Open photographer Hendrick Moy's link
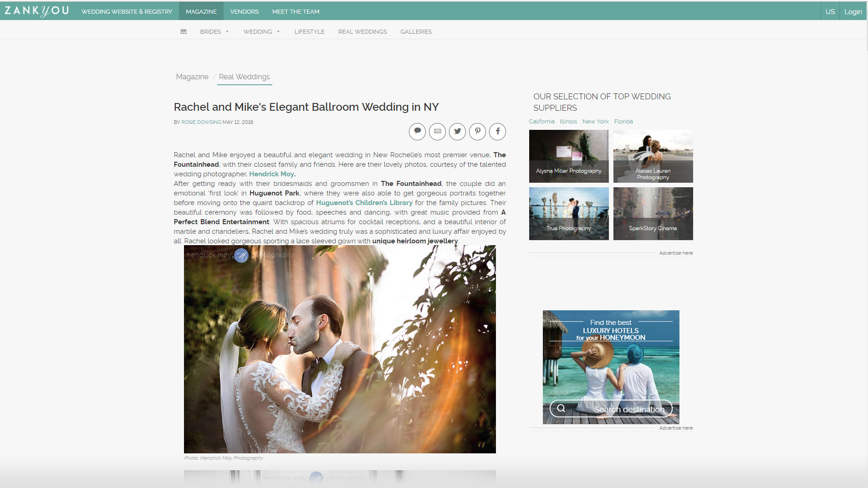This screenshot has width=868, height=488. 271,174
